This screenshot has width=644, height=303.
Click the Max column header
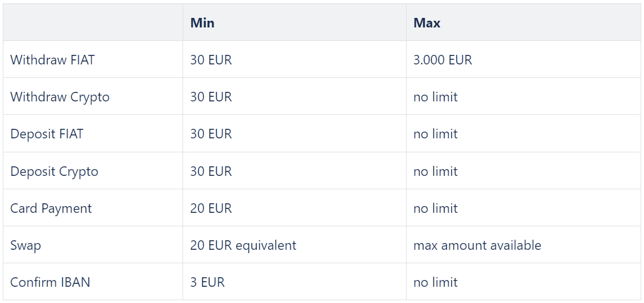tap(427, 22)
